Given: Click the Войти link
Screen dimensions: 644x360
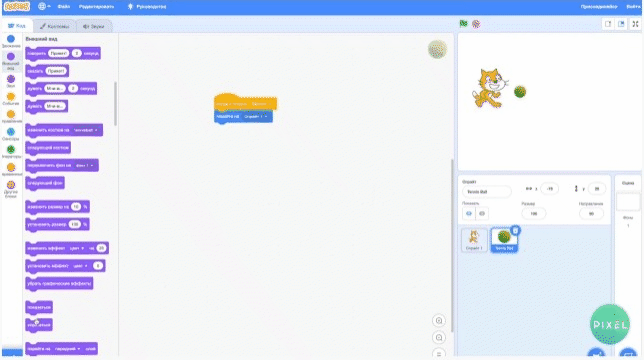Looking at the screenshot, I should [x=633, y=7].
